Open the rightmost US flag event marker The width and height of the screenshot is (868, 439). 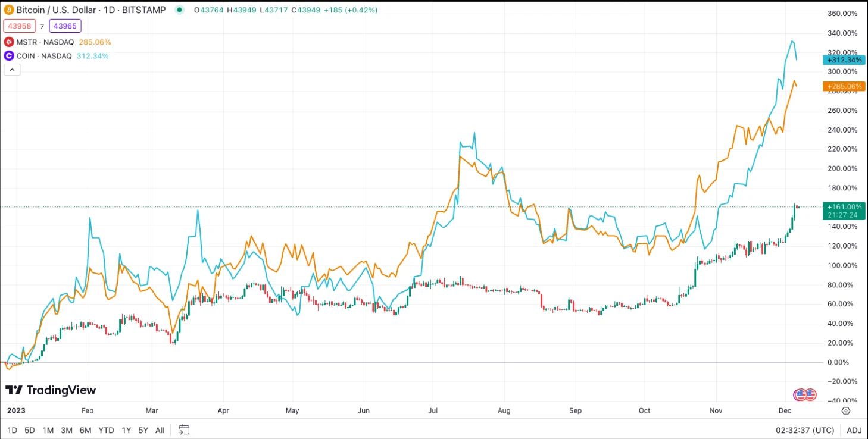810,394
